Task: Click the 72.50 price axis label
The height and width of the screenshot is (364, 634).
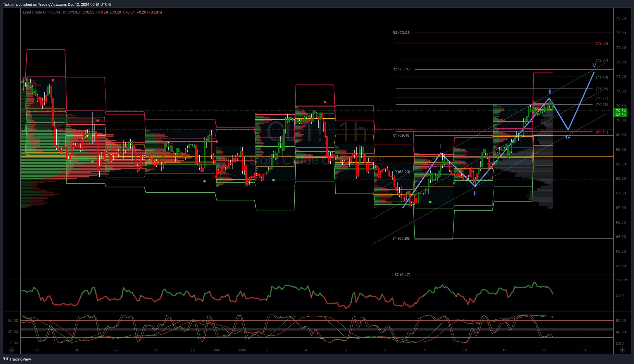Action: click(x=621, y=48)
